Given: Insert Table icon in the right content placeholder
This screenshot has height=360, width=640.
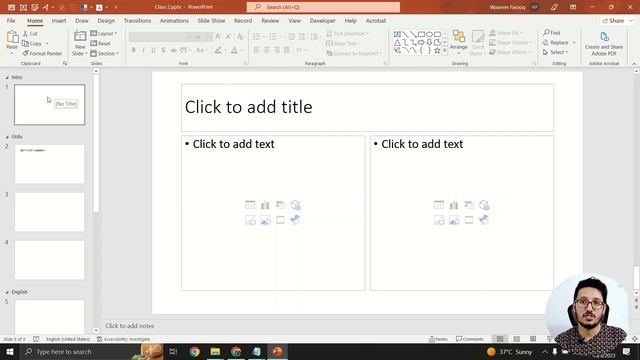Looking at the screenshot, I should point(439,205).
